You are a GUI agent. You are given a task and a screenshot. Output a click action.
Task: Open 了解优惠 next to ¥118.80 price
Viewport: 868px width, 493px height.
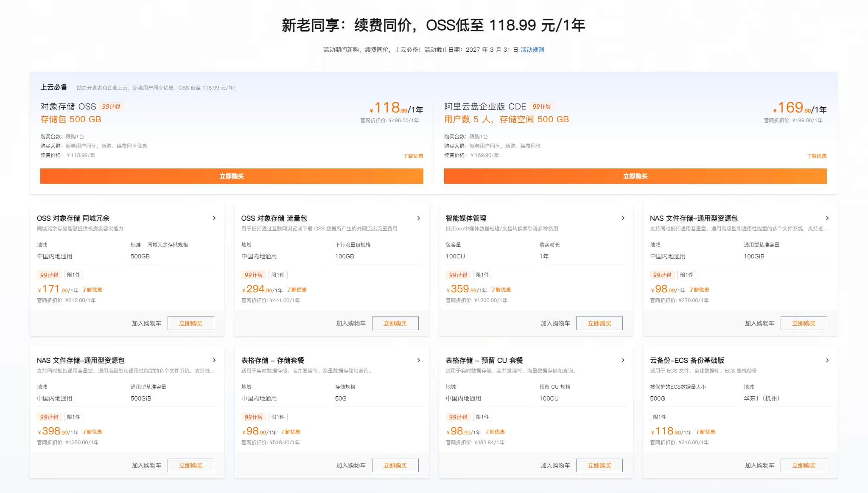point(705,432)
